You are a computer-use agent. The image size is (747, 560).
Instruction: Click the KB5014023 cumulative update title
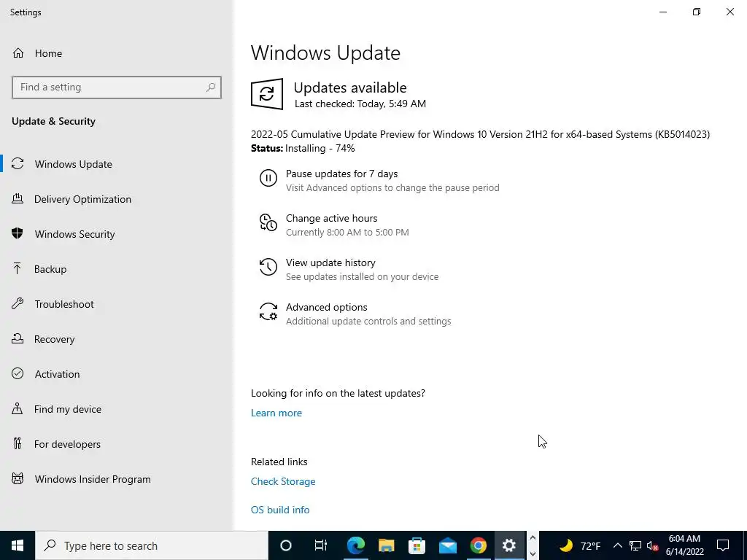click(480, 134)
